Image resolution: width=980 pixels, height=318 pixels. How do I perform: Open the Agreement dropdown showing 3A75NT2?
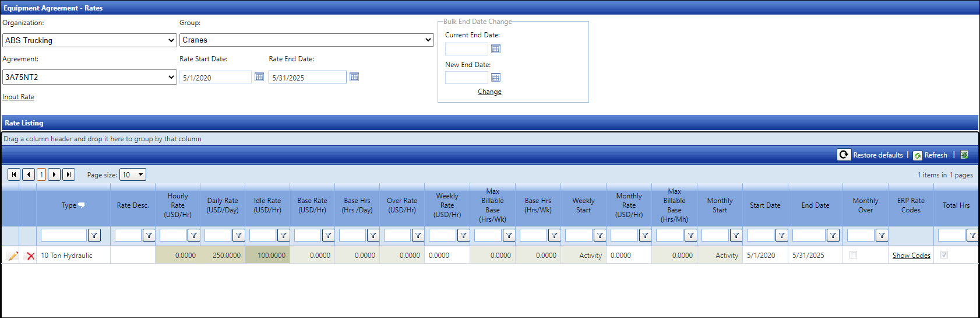90,77
